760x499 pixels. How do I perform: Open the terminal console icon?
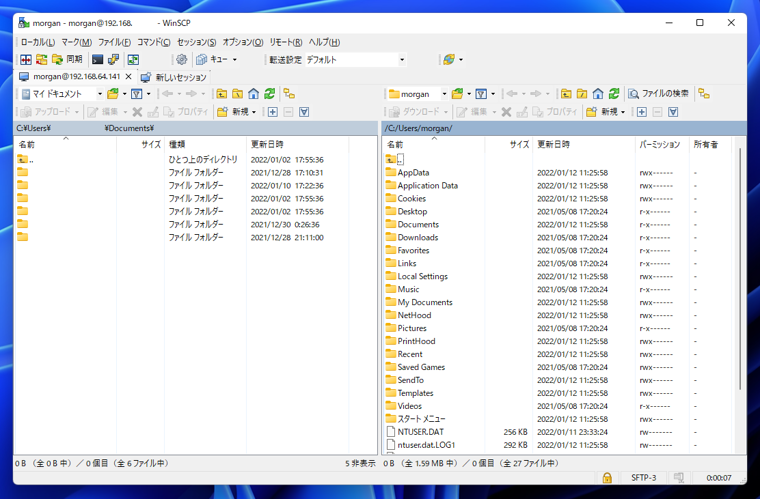click(x=97, y=60)
